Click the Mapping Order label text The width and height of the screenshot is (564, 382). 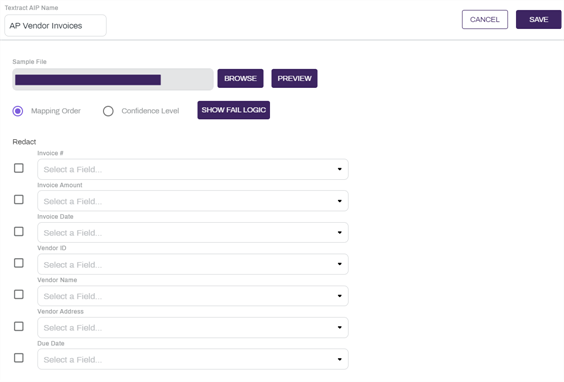pos(56,111)
